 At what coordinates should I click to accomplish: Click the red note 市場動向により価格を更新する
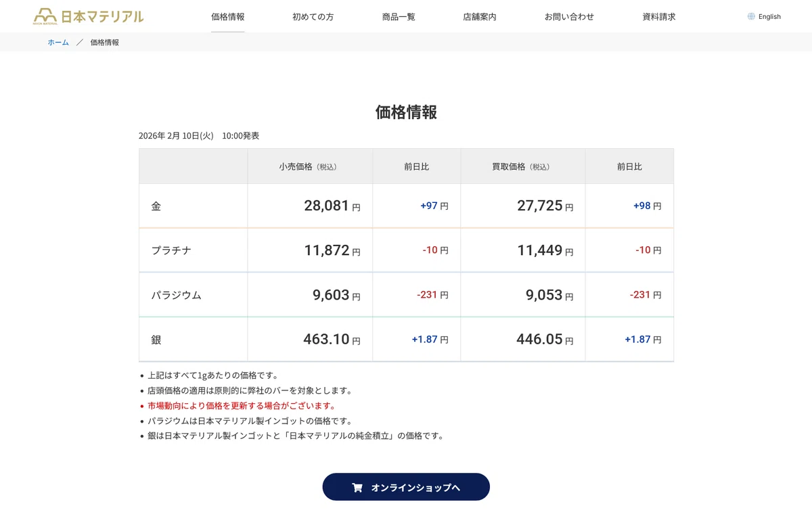coord(242,406)
